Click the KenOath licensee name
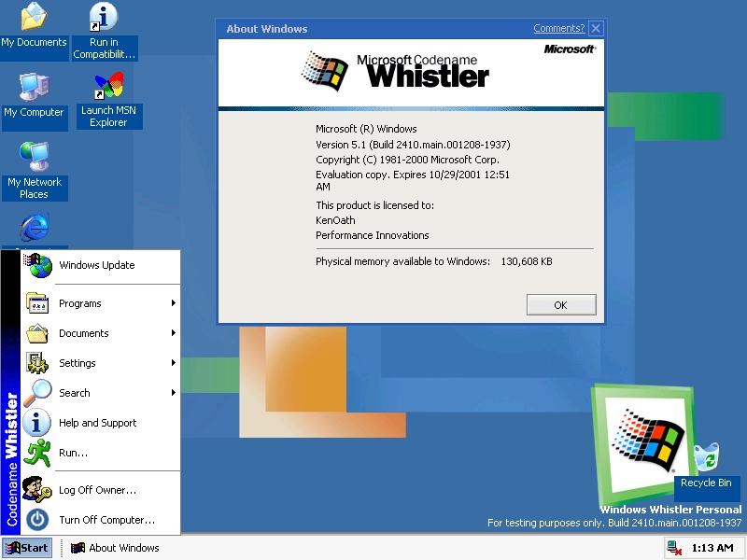747x560 pixels. [x=335, y=220]
